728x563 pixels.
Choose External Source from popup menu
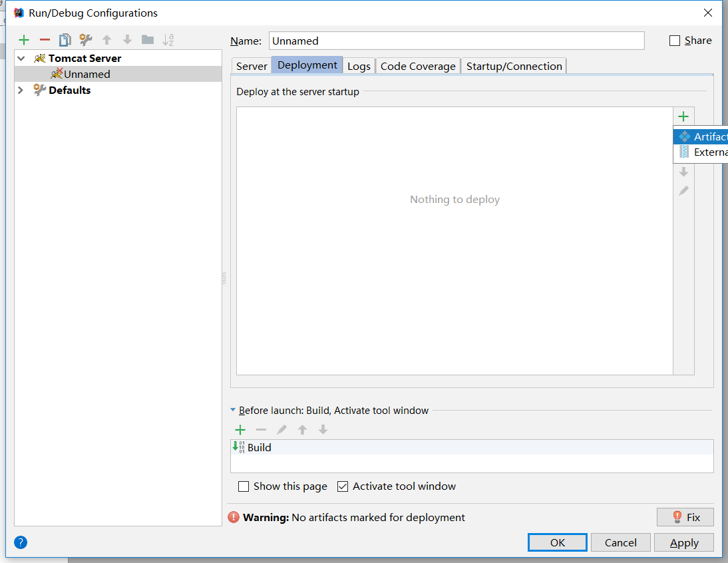[x=701, y=152]
